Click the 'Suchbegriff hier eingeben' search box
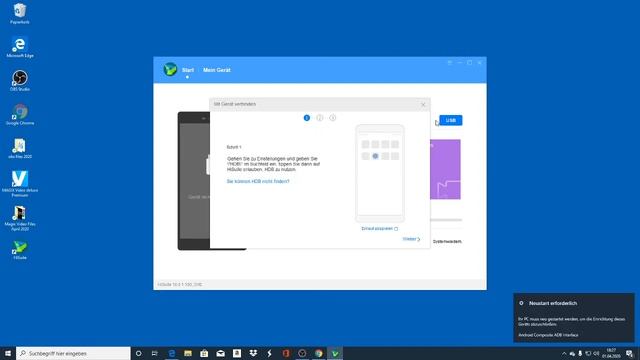 point(73,353)
